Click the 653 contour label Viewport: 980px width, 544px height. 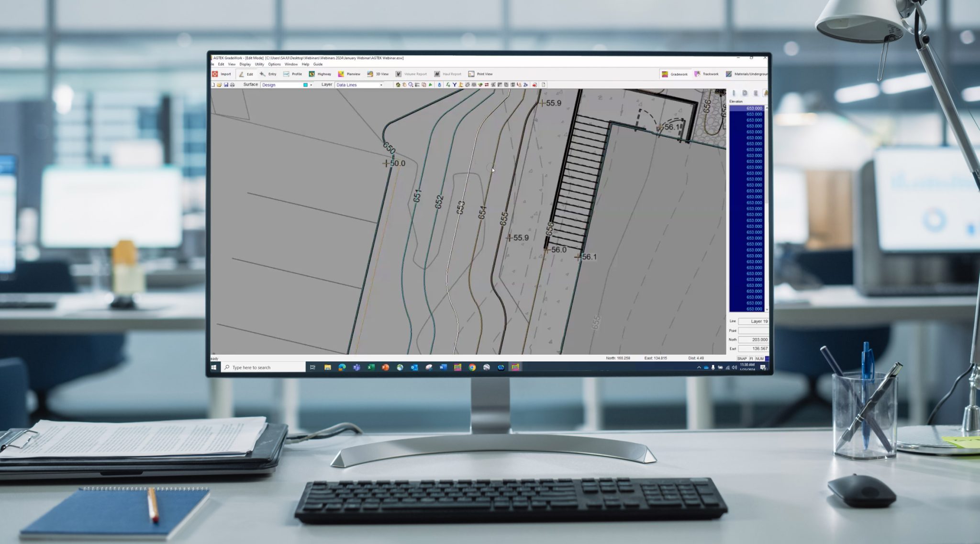pyautogui.click(x=460, y=207)
